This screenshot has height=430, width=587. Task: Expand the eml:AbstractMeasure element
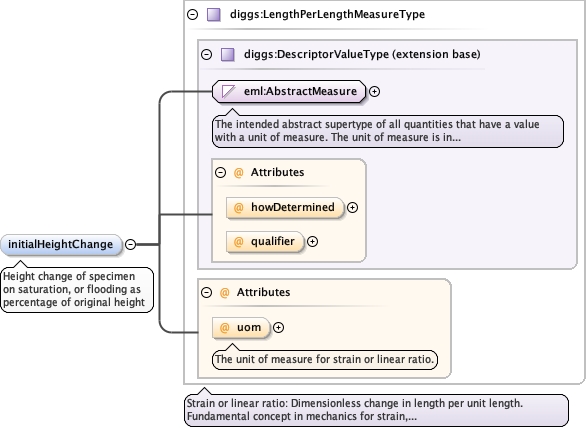pyautogui.click(x=374, y=91)
